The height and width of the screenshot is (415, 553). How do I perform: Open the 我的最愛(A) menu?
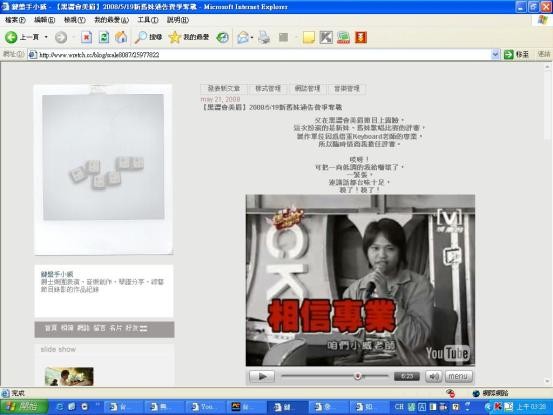click(111, 20)
